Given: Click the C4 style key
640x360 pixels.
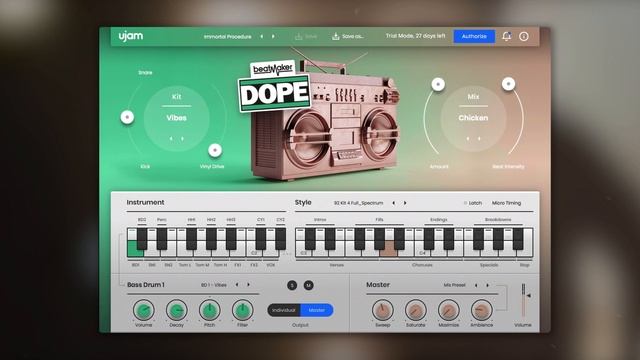Looking at the screenshot, I should 422,253.
